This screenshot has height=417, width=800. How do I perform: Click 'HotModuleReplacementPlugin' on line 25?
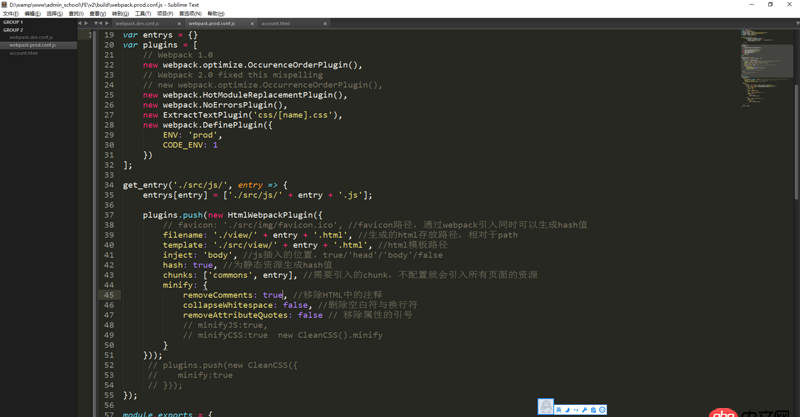coord(267,95)
